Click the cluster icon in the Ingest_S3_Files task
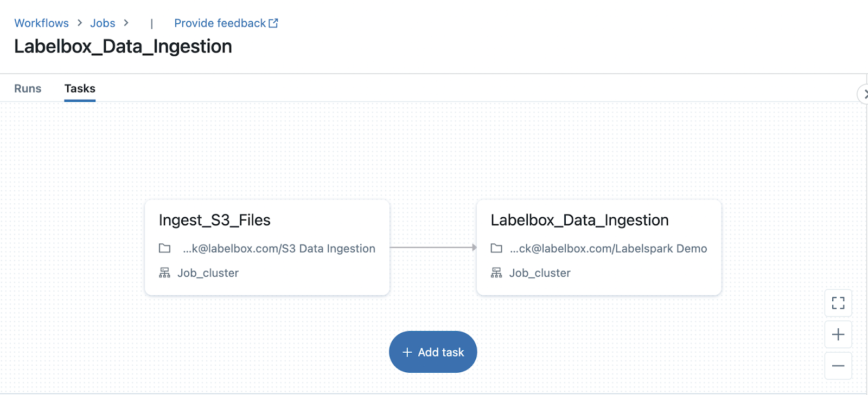The width and height of the screenshot is (868, 395). [164, 273]
